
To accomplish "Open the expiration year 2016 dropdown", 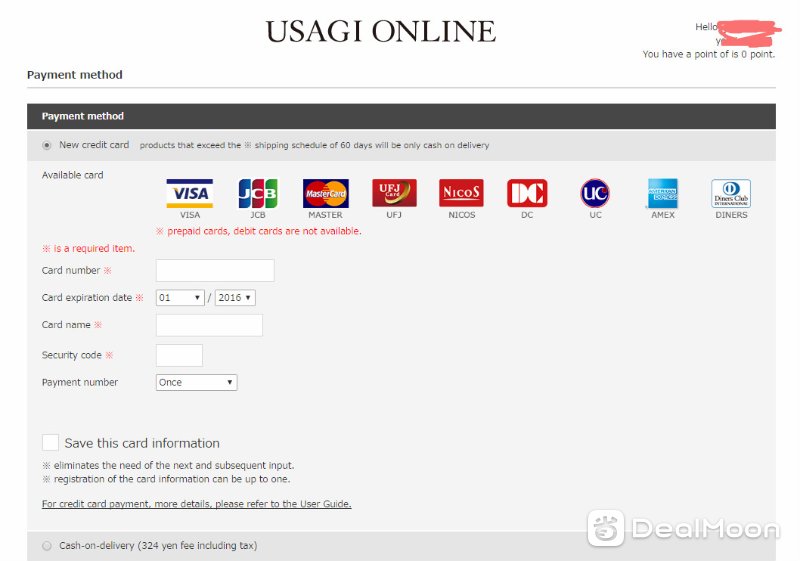I will 235,298.
